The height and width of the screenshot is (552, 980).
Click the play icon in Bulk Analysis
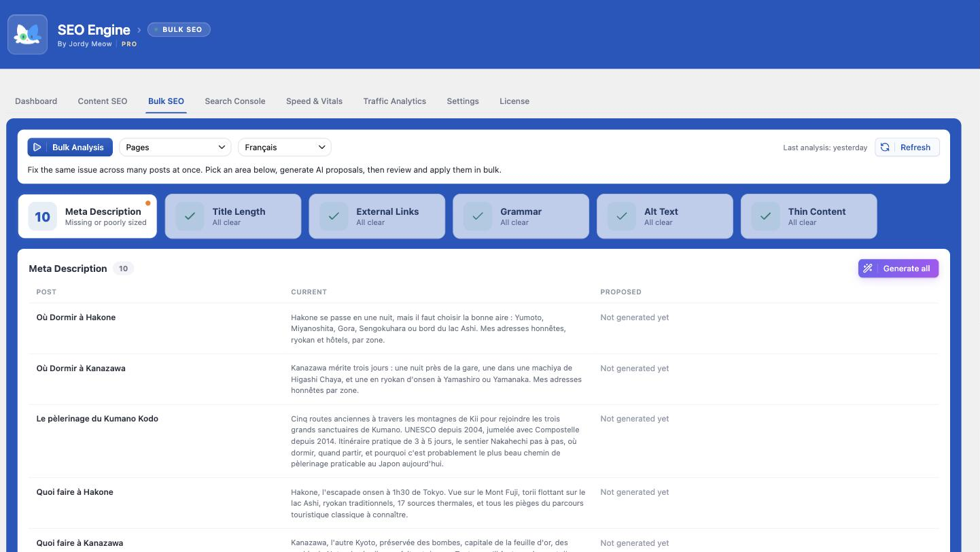click(37, 147)
